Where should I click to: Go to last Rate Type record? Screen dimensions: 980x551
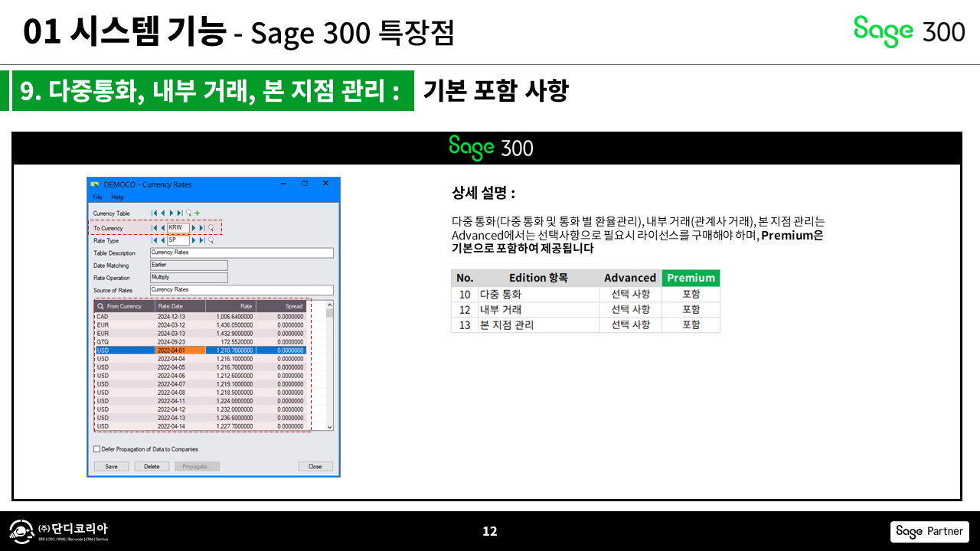pyautogui.click(x=202, y=240)
